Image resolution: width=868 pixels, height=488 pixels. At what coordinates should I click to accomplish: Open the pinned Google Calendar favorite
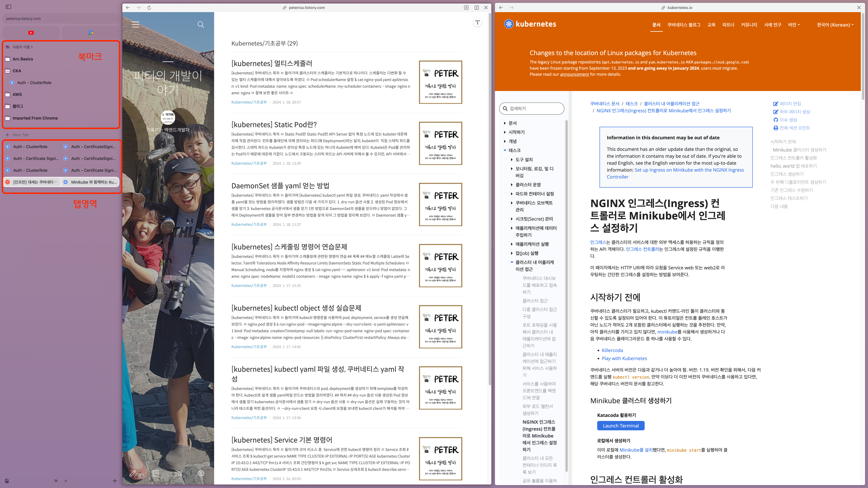[91, 33]
